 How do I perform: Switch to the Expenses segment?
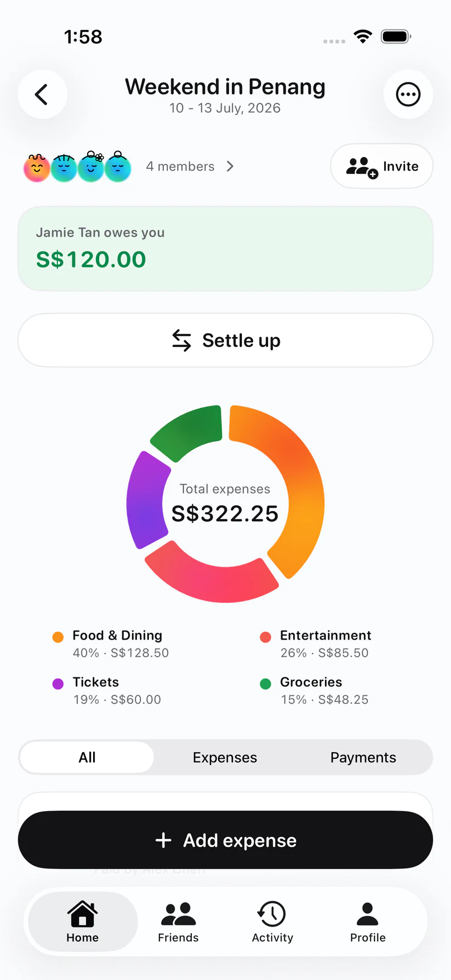[225, 757]
